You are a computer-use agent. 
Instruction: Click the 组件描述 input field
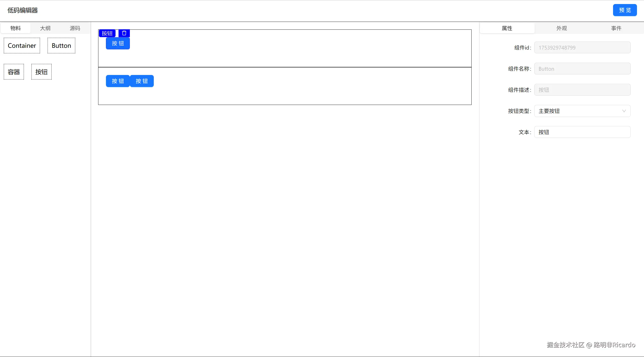click(582, 90)
